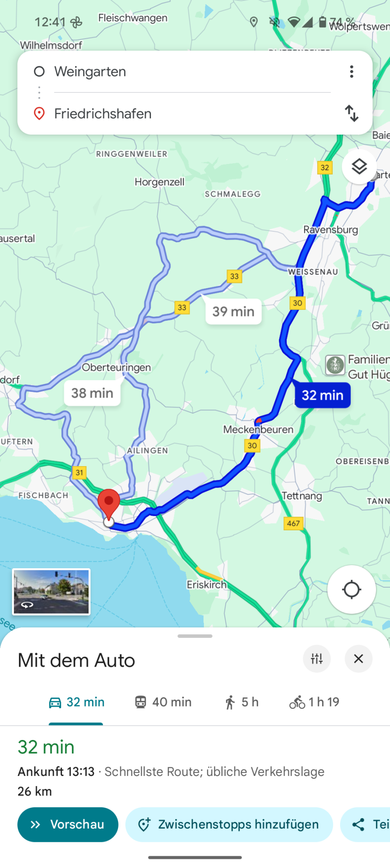Image resolution: width=390 pixels, height=868 pixels.
Task: Close the directions panel
Action: pyautogui.click(x=358, y=659)
